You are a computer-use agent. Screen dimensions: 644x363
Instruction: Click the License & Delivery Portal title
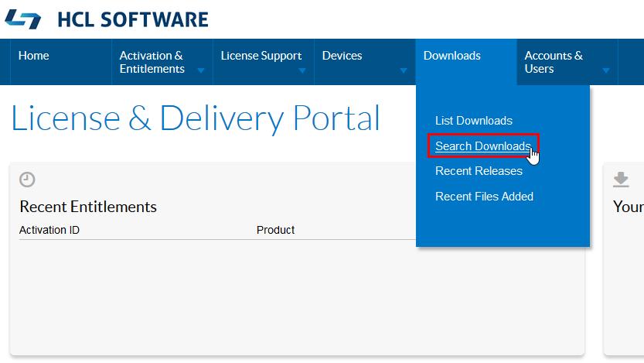coord(196,118)
